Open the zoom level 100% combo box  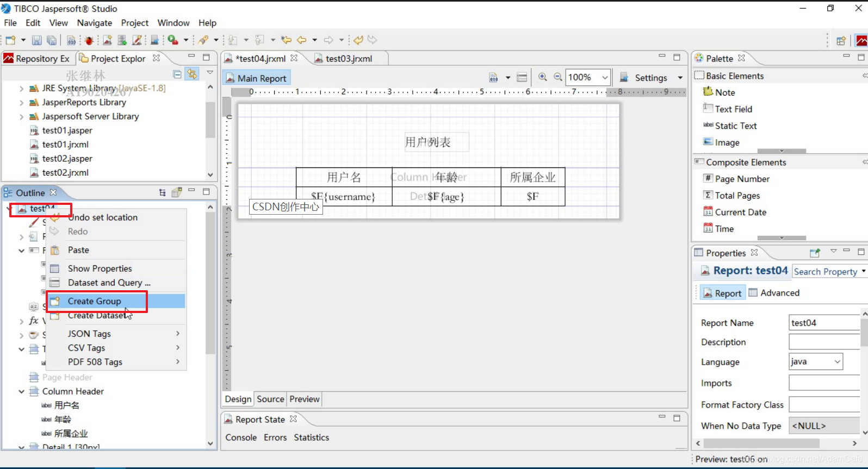(588, 77)
